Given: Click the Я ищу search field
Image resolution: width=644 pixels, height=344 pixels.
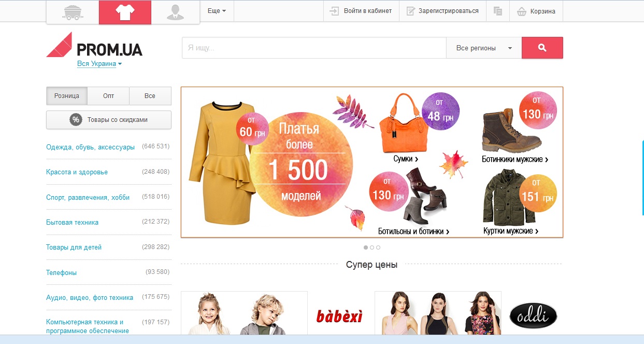Looking at the screenshot, I should coord(314,48).
